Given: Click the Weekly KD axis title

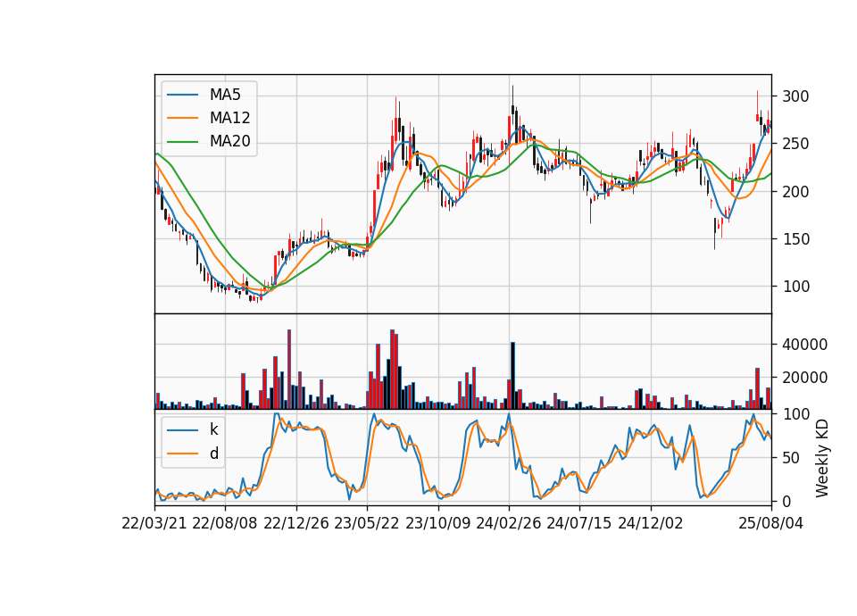Looking at the screenshot, I should [822, 459].
